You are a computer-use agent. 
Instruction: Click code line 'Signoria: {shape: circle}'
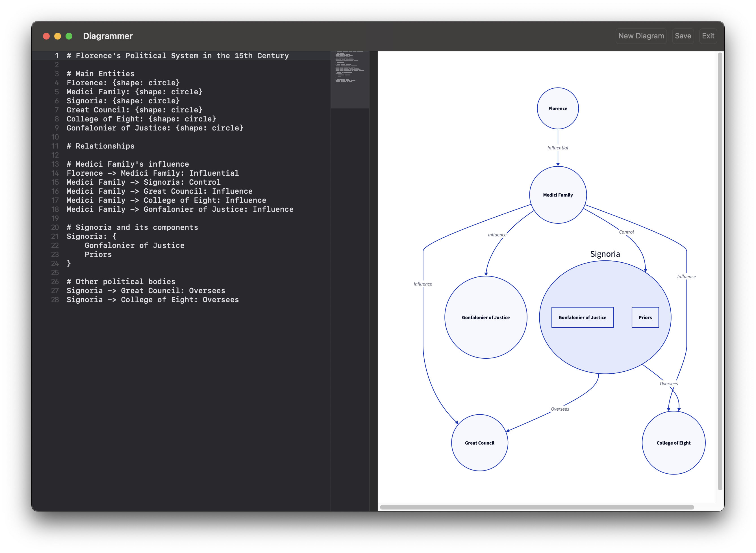tap(123, 101)
